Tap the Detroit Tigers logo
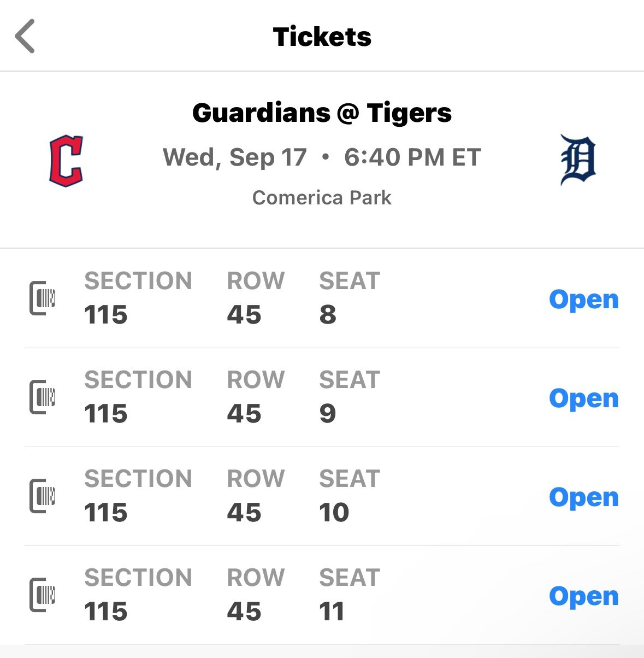 (x=578, y=161)
